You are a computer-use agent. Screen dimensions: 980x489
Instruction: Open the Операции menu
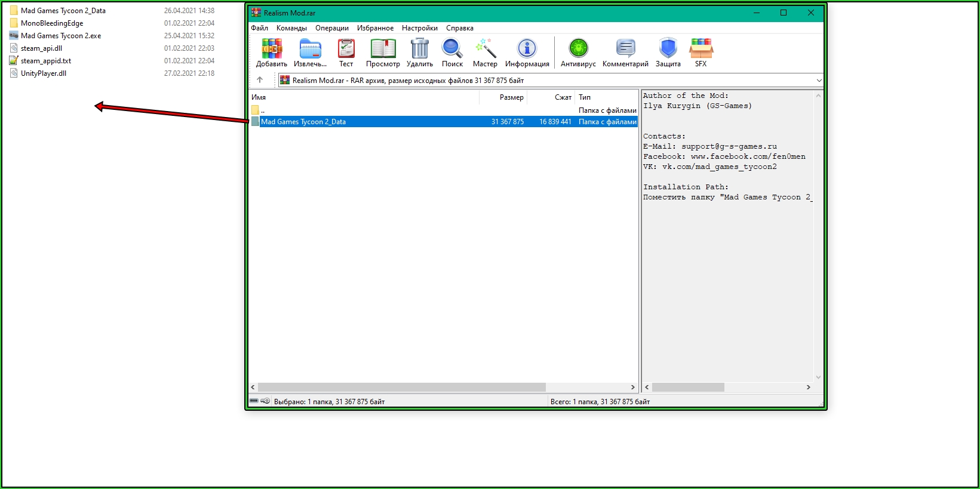coord(332,28)
